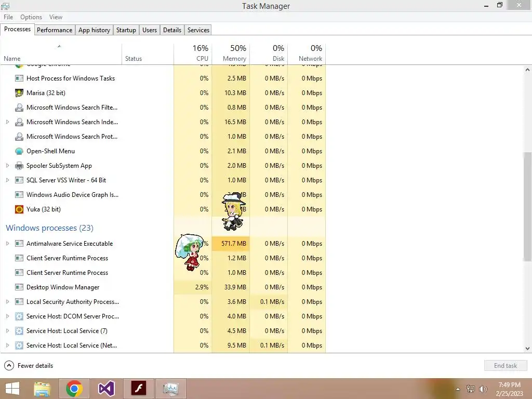Open Visual Studio from the taskbar
532x399 pixels.
(x=106, y=389)
